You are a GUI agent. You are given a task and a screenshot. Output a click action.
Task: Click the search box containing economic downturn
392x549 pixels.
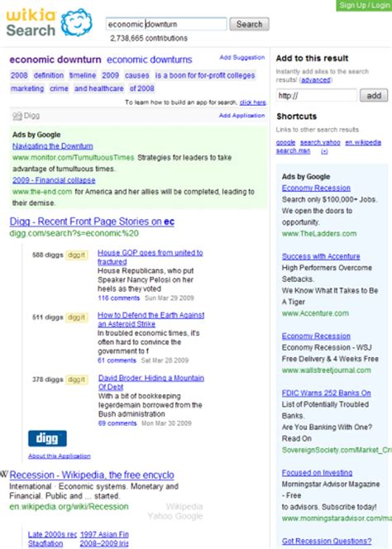(x=166, y=24)
